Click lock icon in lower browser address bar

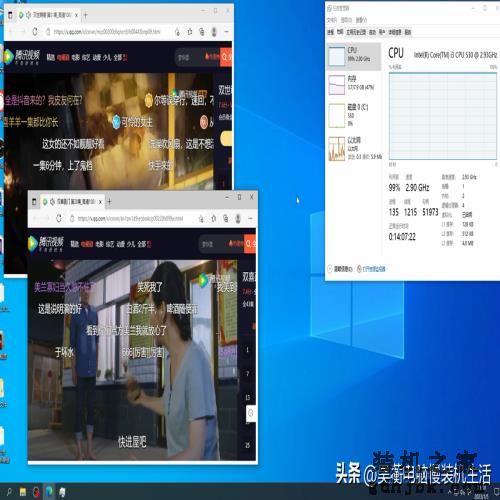point(72,218)
